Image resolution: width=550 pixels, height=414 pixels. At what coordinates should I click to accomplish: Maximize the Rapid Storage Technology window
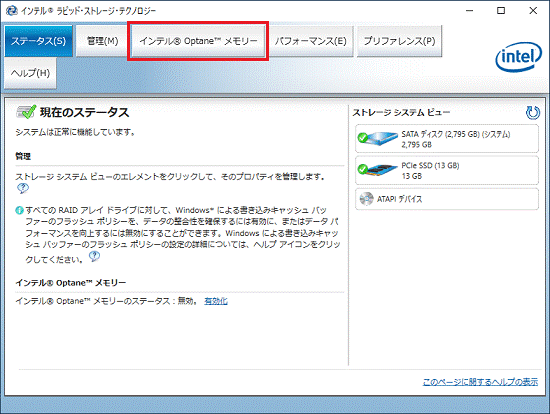coord(501,11)
